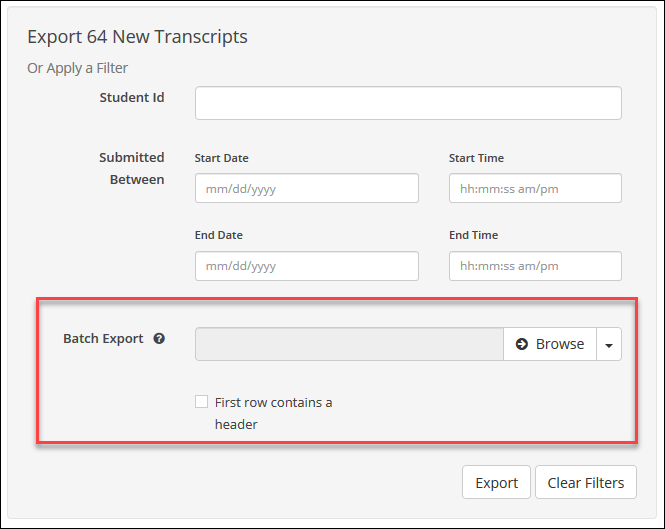Focus the Student Id text field
Screen dimensions: 665x529
point(408,103)
